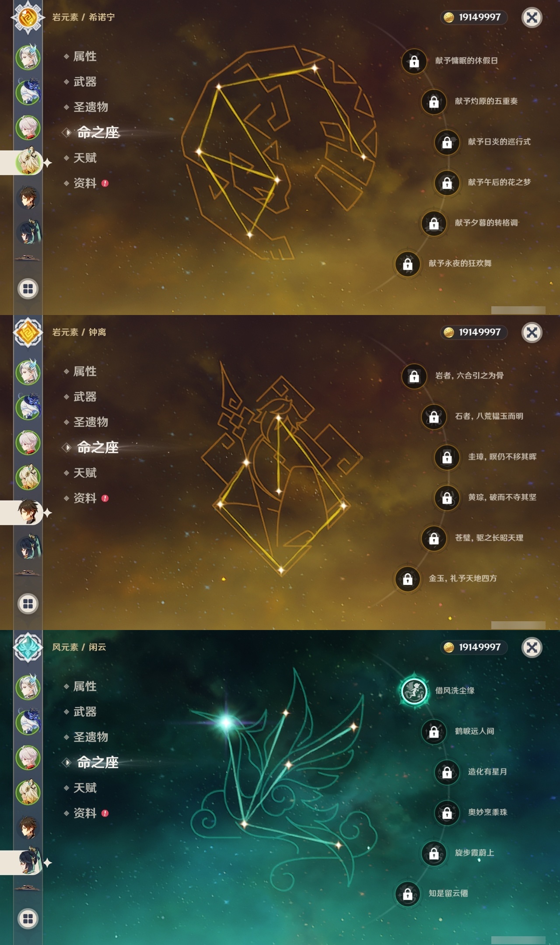Select 武器 in the 希诺宁 panel
The height and width of the screenshot is (945, 560).
pos(85,82)
